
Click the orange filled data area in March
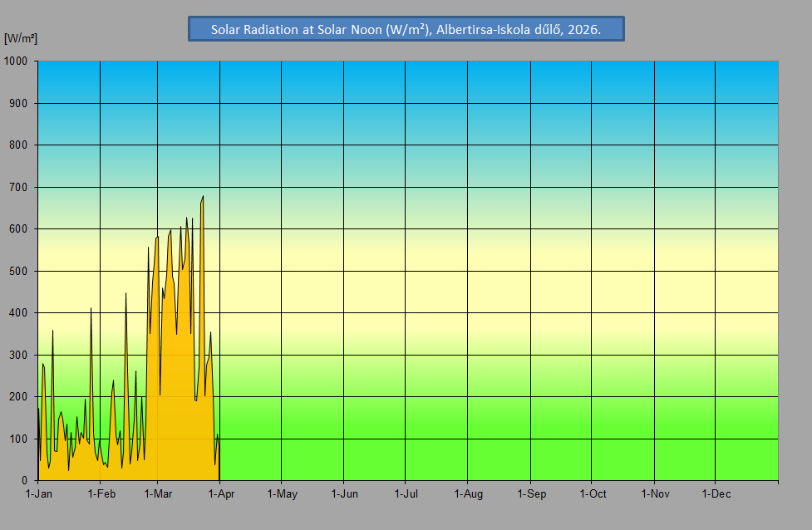pyautogui.click(x=179, y=399)
